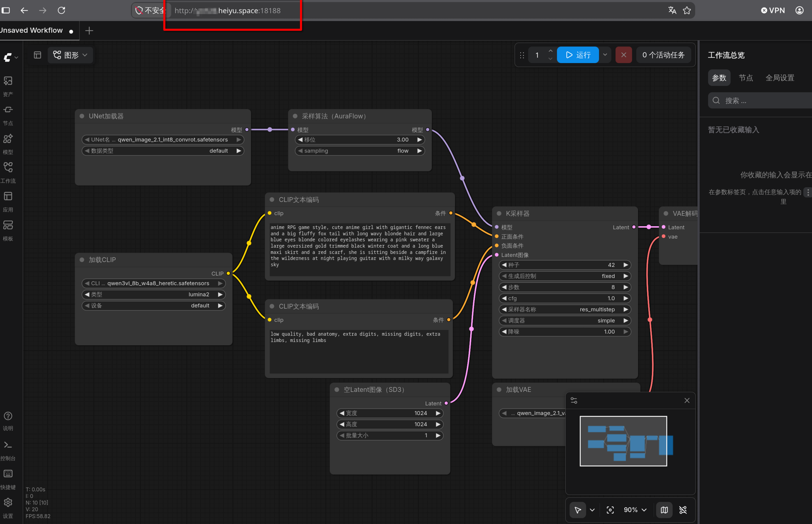The height and width of the screenshot is (524, 812).
Task: Click the red cancel execution button
Action: tap(624, 54)
